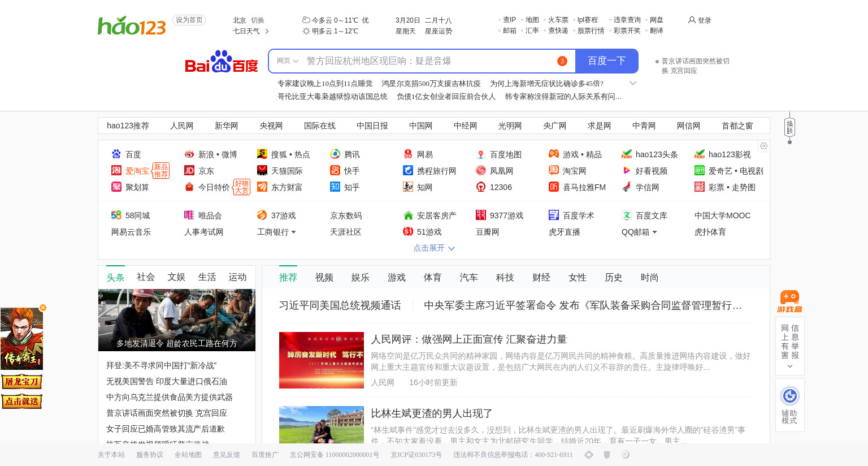Click the 网易 icon
The image size is (868, 466).
tap(408, 154)
